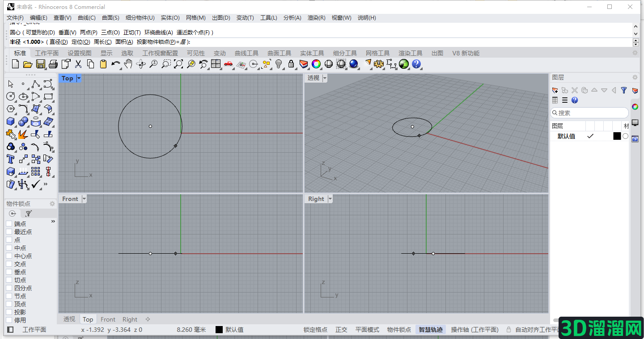Click the black layer swatch in status bar

click(x=219, y=330)
